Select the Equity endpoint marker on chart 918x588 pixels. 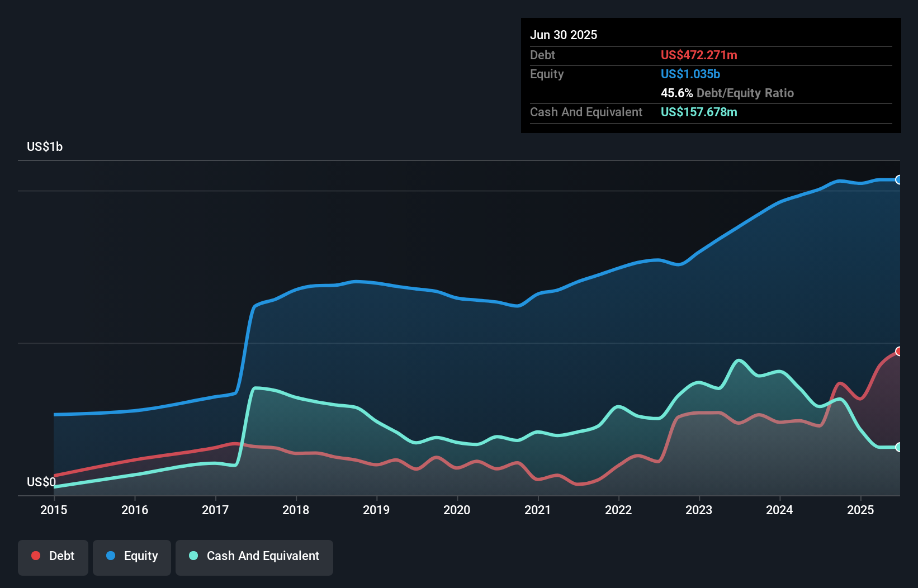tap(899, 179)
